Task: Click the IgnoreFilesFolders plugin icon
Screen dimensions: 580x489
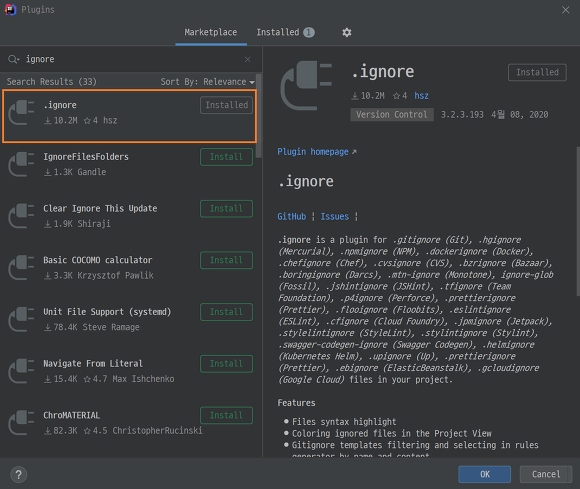Action: 21,164
